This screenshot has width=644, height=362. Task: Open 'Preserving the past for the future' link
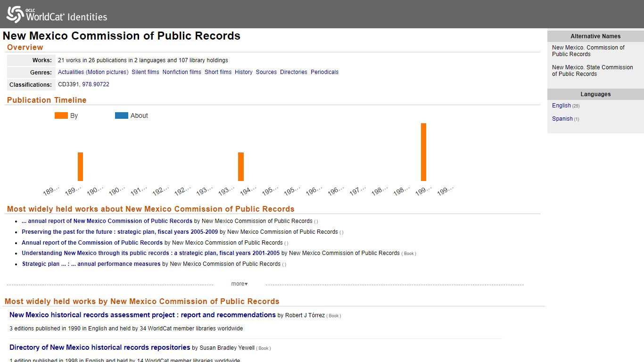120,232
